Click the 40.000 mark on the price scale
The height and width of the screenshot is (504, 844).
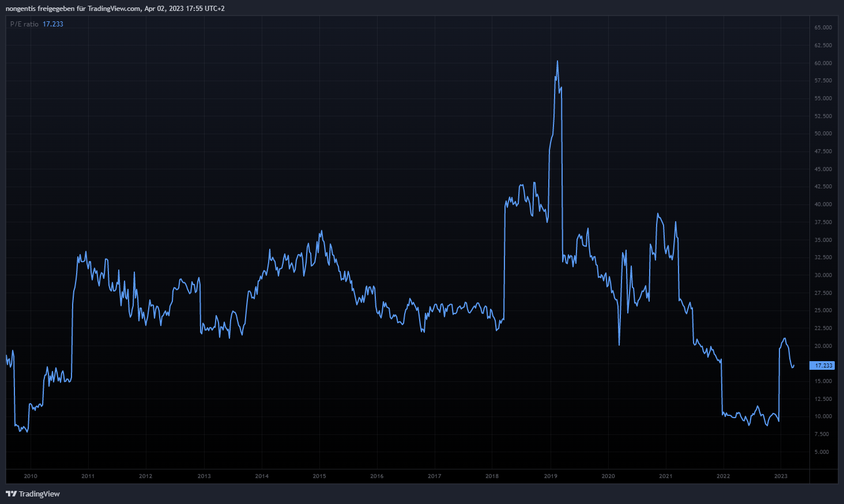coord(823,204)
